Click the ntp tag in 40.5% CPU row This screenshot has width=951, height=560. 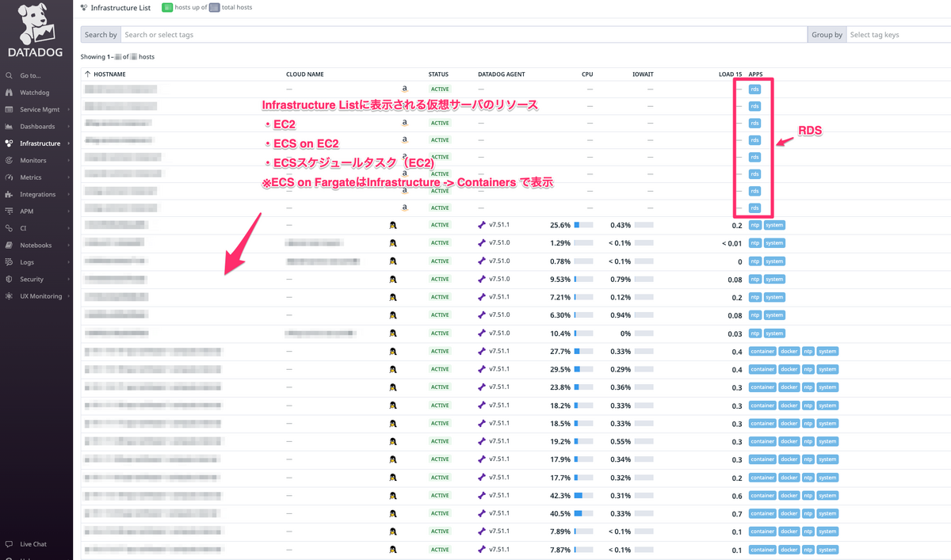coord(808,514)
